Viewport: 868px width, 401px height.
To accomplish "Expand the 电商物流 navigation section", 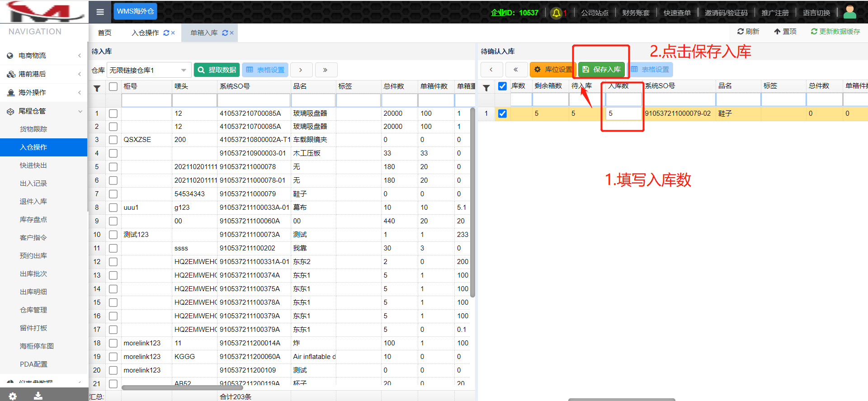I will pyautogui.click(x=43, y=56).
